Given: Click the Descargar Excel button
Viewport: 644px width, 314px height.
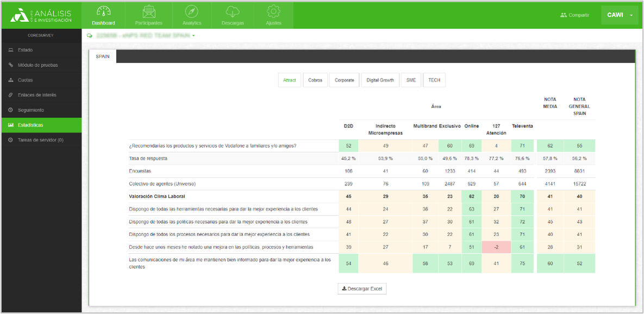Looking at the screenshot, I should point(362,288).
